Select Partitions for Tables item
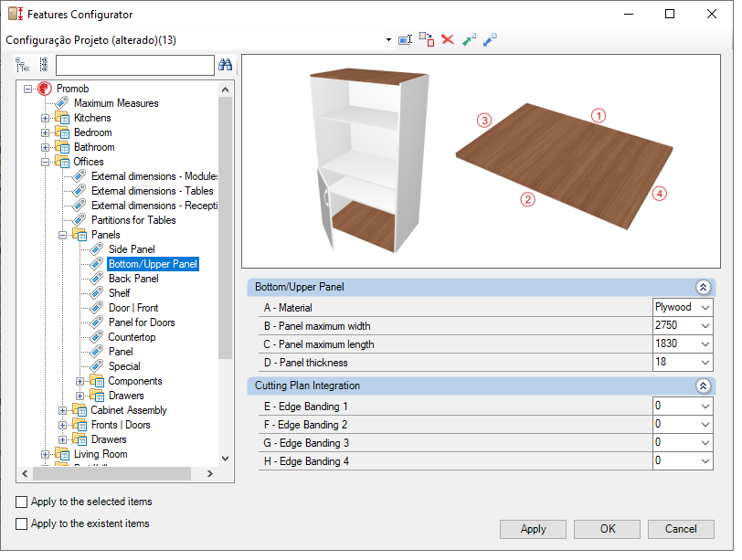The image size is (742, 560). pyautogui.click(x=133, y=220)
